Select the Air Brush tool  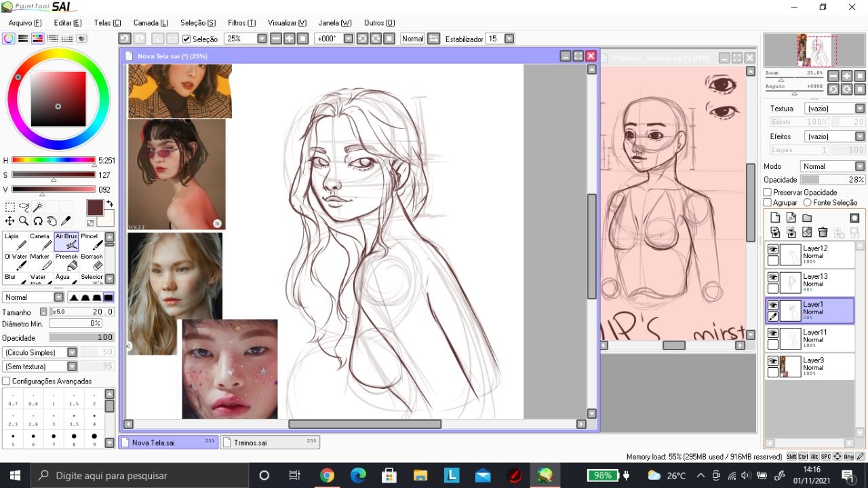66,242
